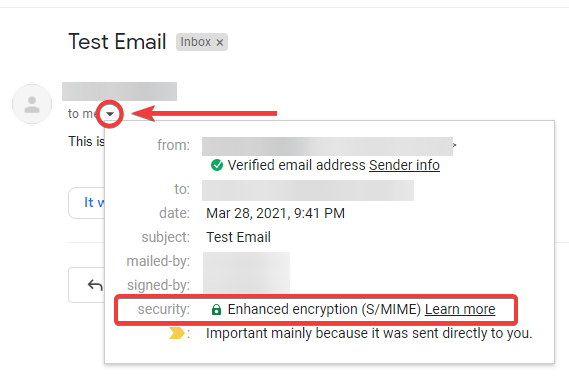This screenshot has width=569, height=382.
Task: Click the blurred sender name above "to me"
Action: tap(119, 91)
